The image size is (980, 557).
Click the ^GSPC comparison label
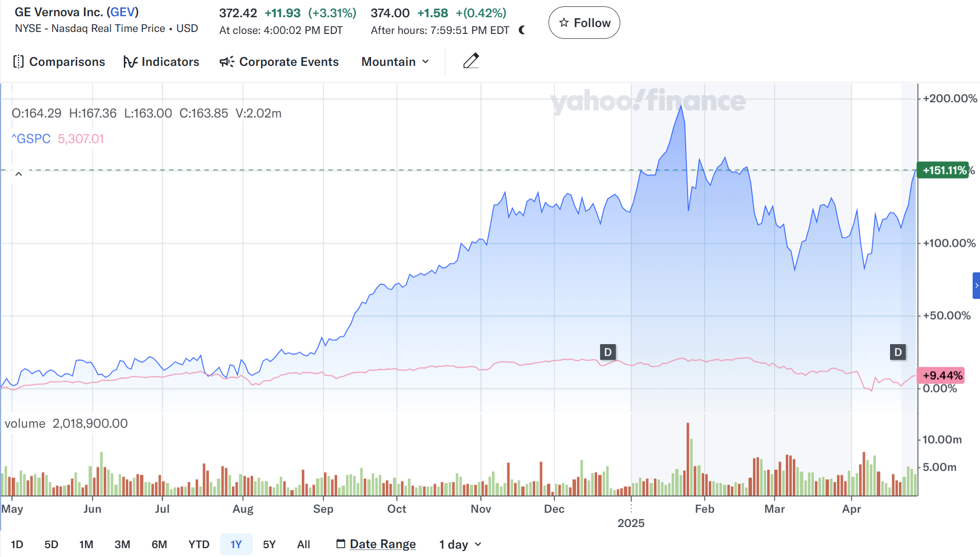(x=31, y=139)
